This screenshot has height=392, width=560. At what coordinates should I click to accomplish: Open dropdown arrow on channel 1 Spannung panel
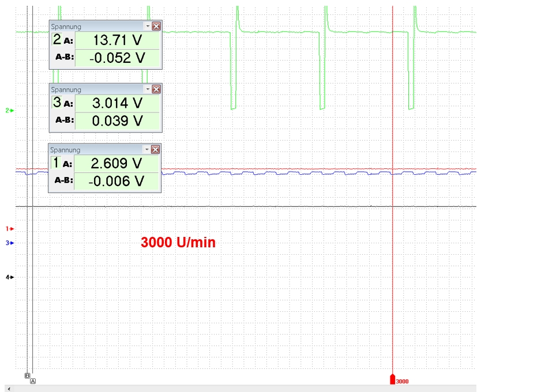click(x=147, y=149)
